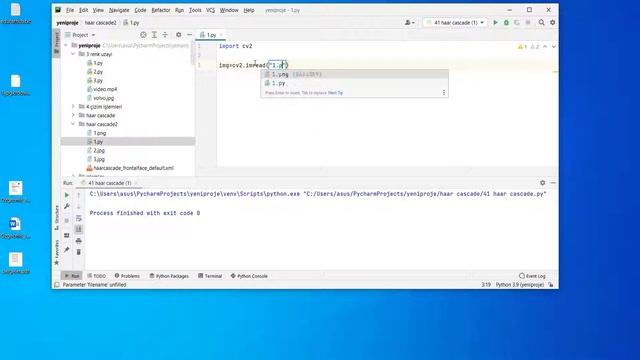Choose the 1.png completion suggestion

(354, 74)
